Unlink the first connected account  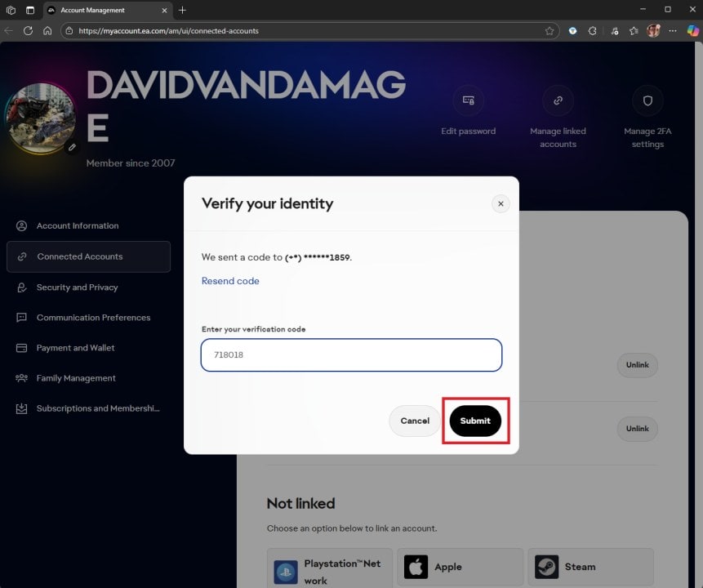(x=637, y=365)
